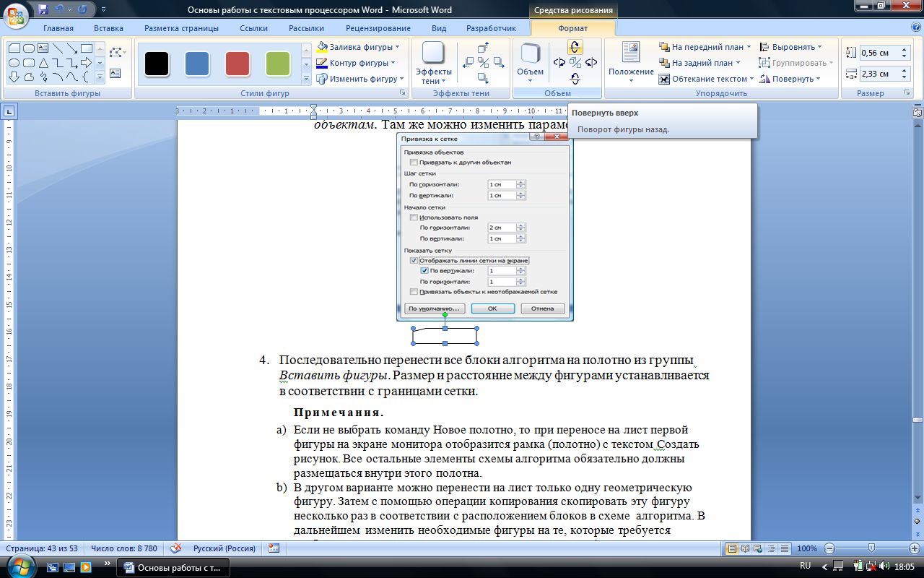Screen dimensions: 924x578
Task: Open Контур фигуры dropdown
Action: [357, 63]
